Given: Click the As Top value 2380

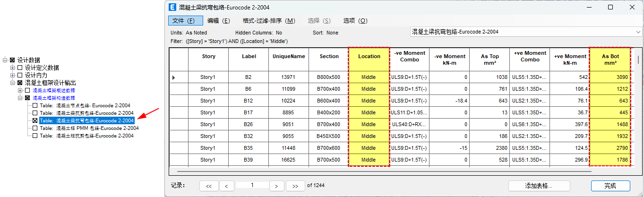Looking at the screenshot, I should tap(489, 148).
